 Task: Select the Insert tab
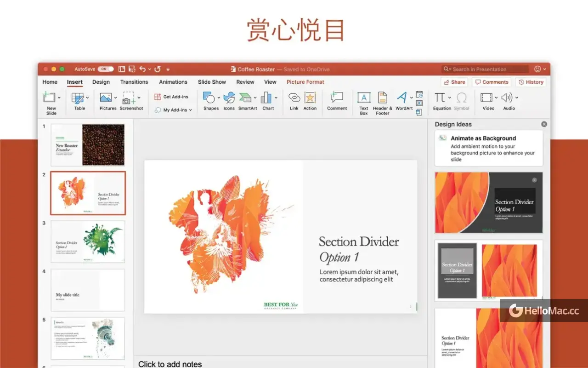tap(75, 82)
